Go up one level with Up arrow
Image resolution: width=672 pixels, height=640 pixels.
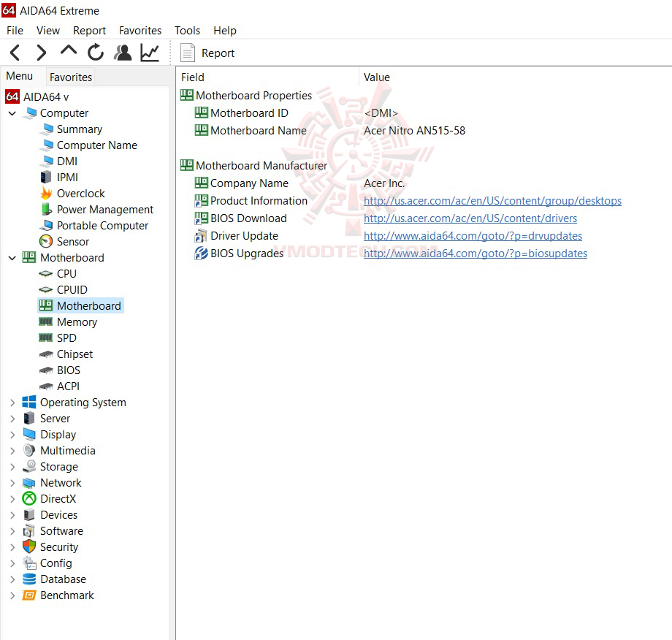(x=69, y=51)
